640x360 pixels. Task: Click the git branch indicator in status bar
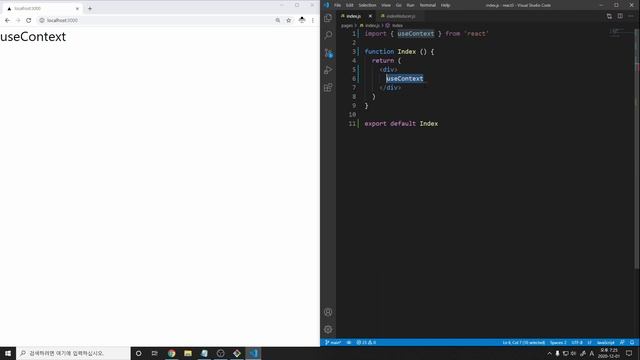pyautogui.click(x=333, y=342)
